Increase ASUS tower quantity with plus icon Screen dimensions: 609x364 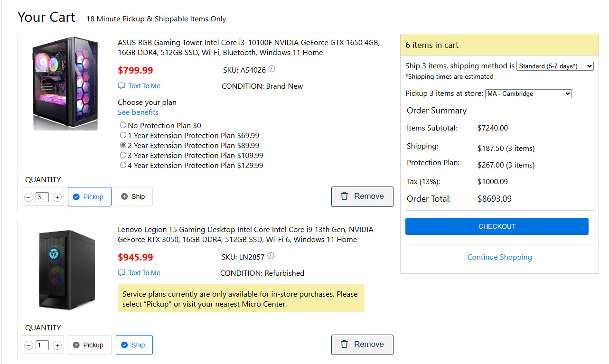coord(57,197)
